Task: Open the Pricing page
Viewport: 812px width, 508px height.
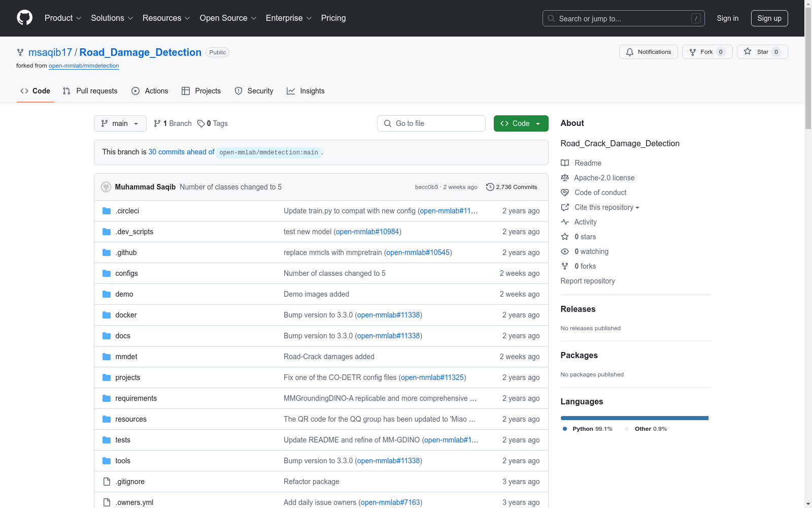Action: click(333, 18)
